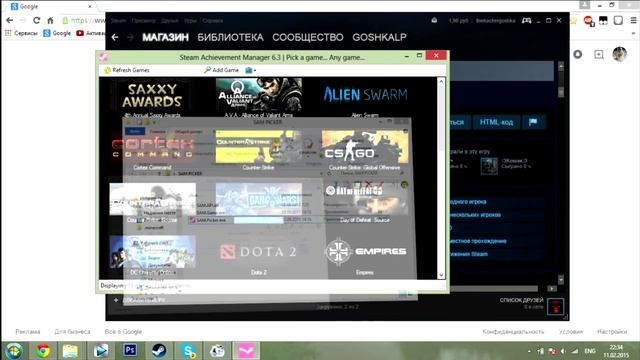This screenshot has width=640, height=360.
Task: Click scroll-down arrow in the game picker list
Action: [441, 275]
